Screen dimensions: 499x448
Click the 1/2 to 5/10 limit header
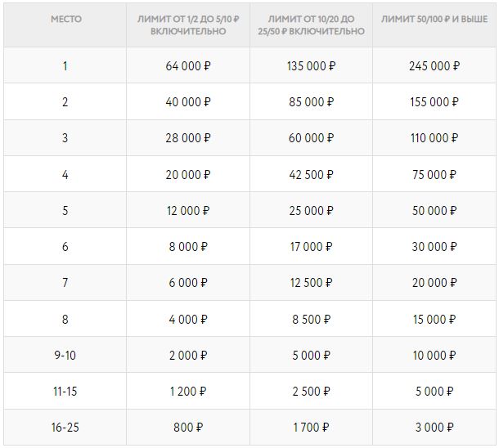click(x=188, y=25)
